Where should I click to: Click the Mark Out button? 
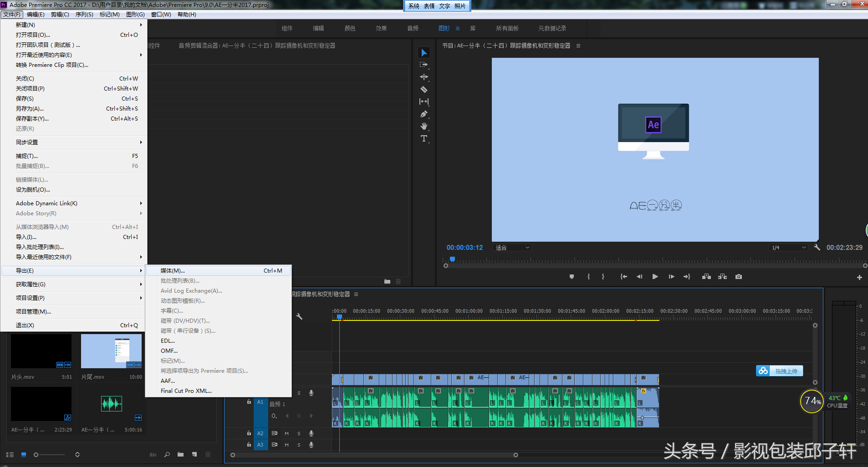click(x=603, y=277)
